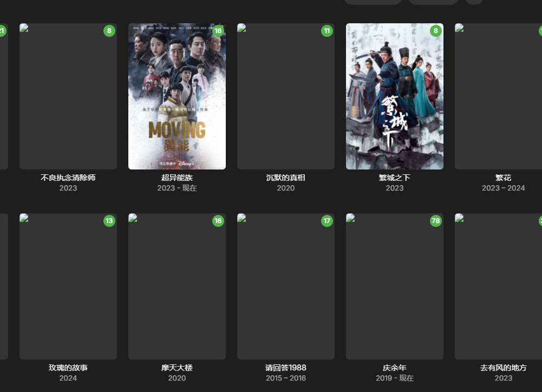Viewport: 542px width, 392px height.
Task: Open the blank poster for 请回答1988
Action: tap(286, 286)
